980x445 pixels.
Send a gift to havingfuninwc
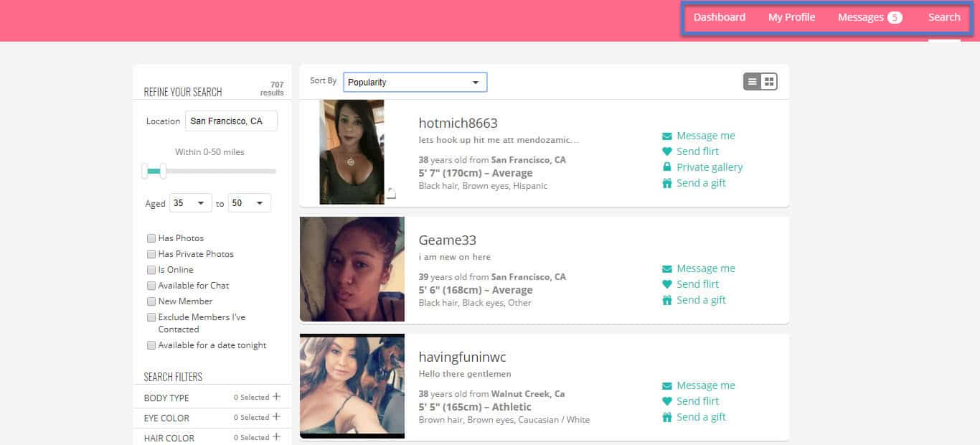pyautogui.click(x=702, y=417)
